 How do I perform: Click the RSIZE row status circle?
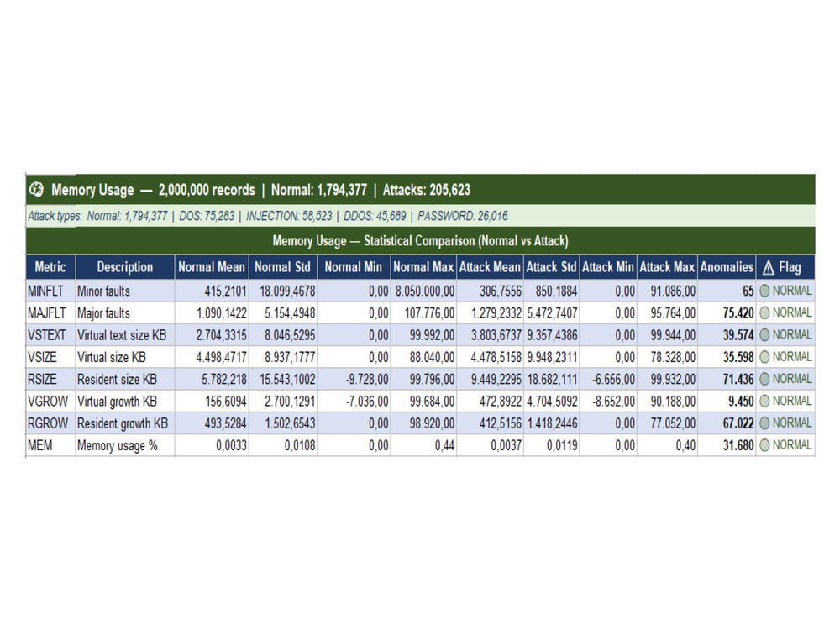pos(764,379)
